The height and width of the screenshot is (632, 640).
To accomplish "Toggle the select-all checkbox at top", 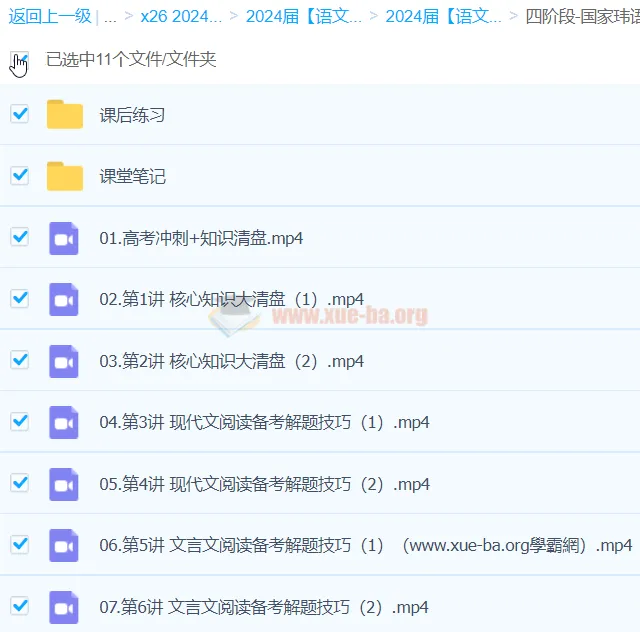I will coord(19,59).
